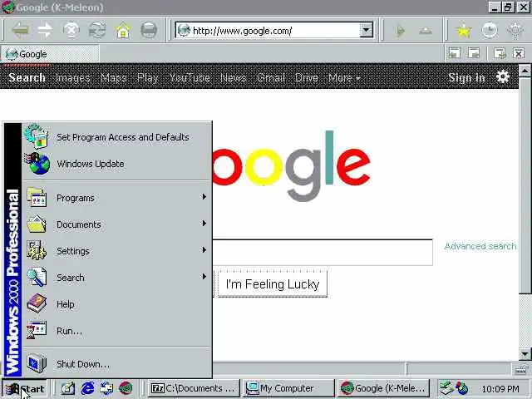Click the vertical scrollbar thumb

click(x=525, y=186)
